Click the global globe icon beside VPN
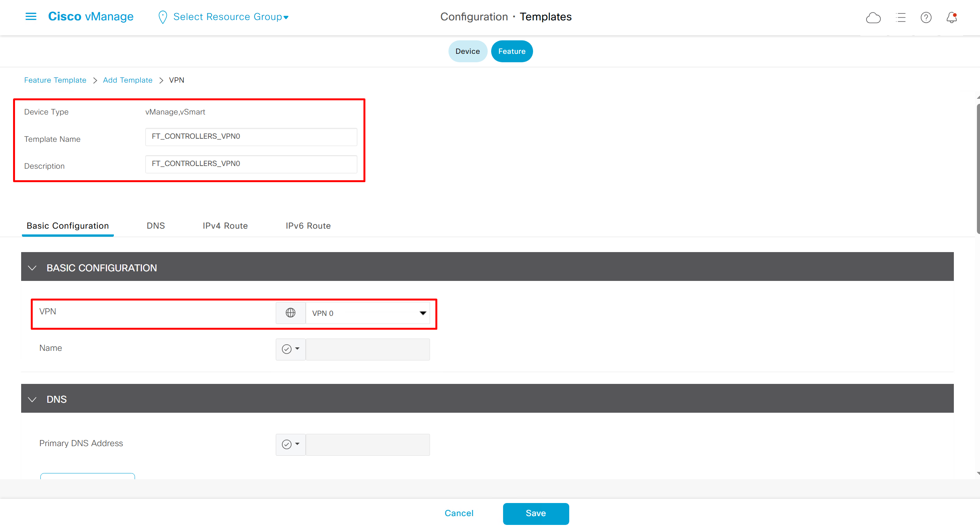This screenshot has height=528, width=980. (290, 313)
